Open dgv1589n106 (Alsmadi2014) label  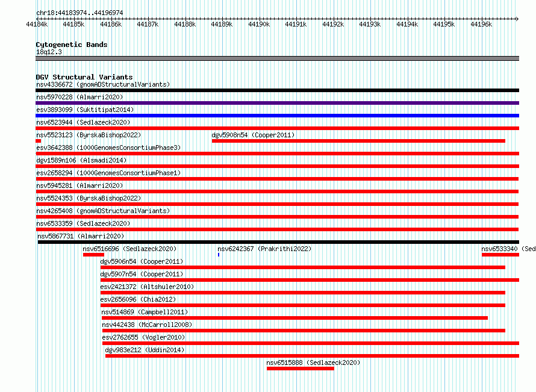pyautogui.click(x=81, y=160)
